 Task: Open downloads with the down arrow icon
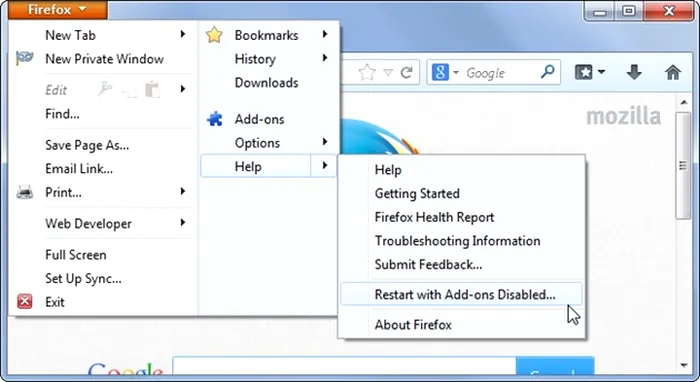coord(634,72)
